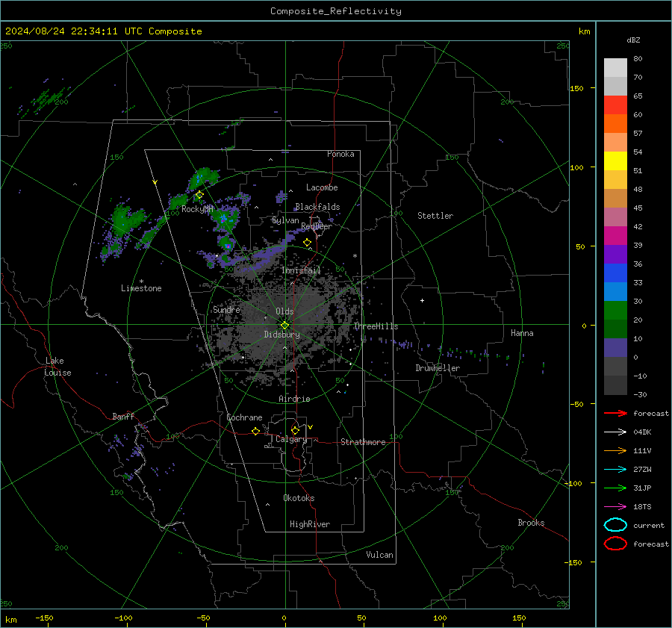
Task: Click the Lacombe label
Action: [x=322, y=187]
